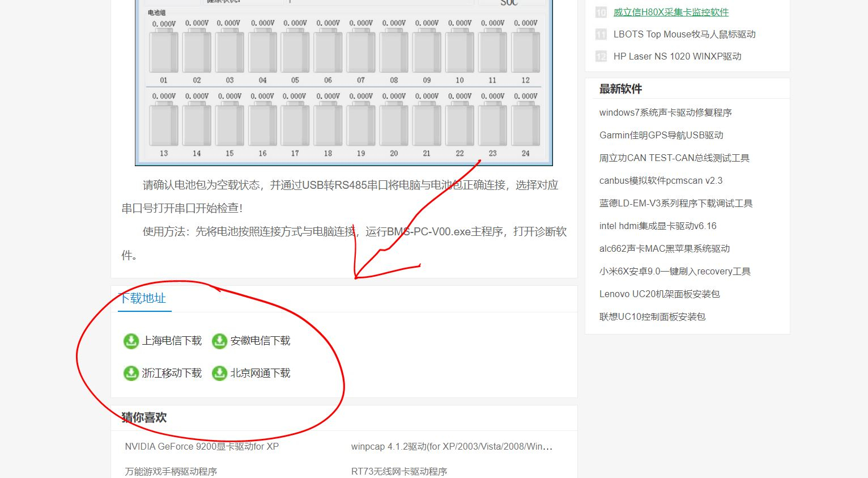Open 小米6X安卓9.0一键刷入recovery工具 link
868x478 pixels.
[675, 271]
